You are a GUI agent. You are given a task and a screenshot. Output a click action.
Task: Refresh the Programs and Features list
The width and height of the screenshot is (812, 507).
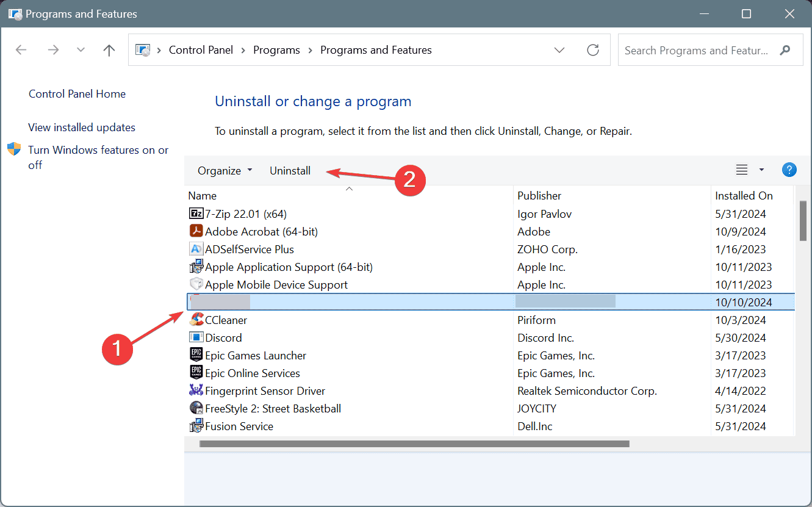[592, 50]
